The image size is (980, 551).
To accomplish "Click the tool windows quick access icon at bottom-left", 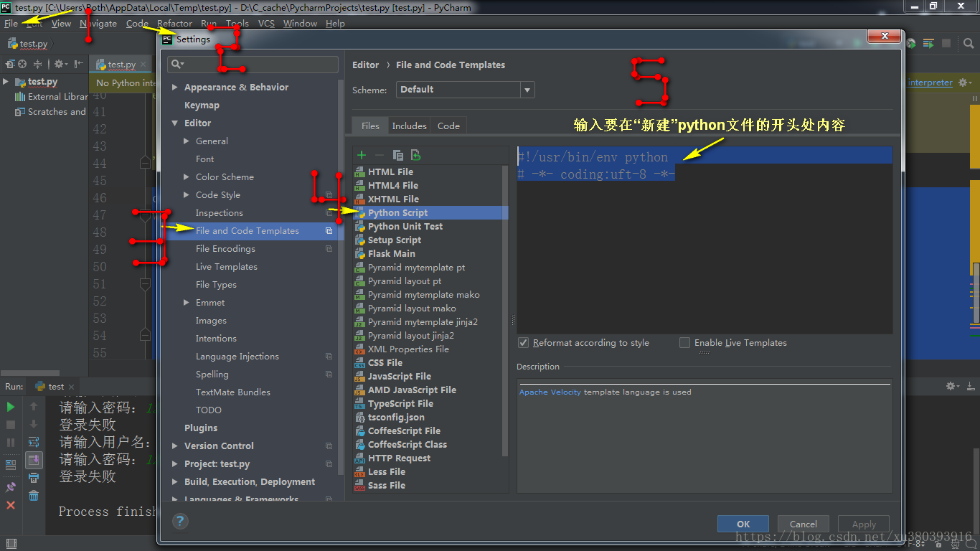I will (11, 544).
